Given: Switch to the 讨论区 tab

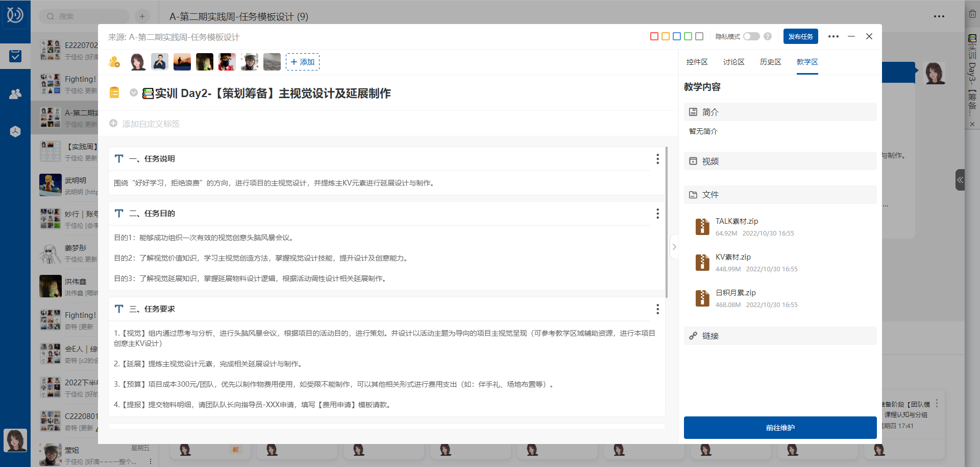Looking at the screenshot, I should (x=733, y=62).
